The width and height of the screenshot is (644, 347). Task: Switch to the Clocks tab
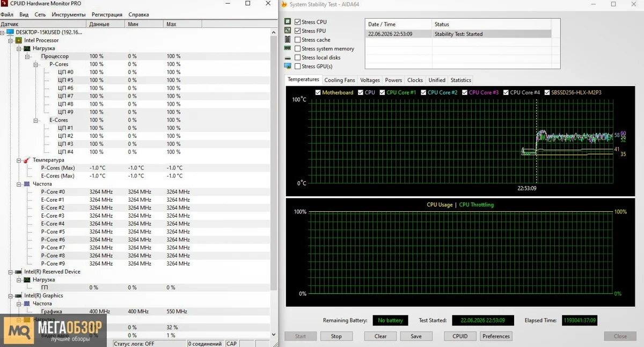point(415,80)
